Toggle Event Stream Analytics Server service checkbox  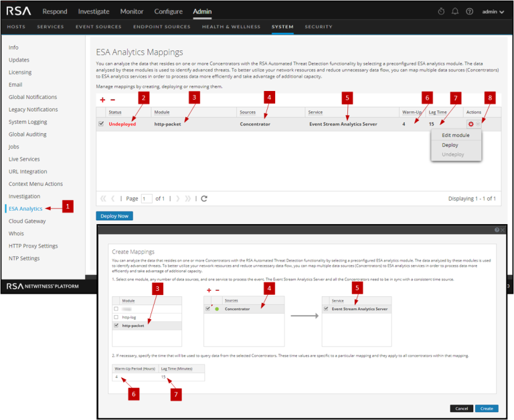326,308
